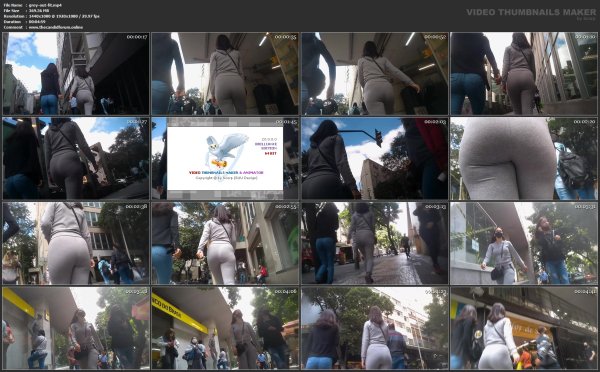Open the thumbnail showing the traffic light
Screen dimensions: 600x372
pos(375,158)
